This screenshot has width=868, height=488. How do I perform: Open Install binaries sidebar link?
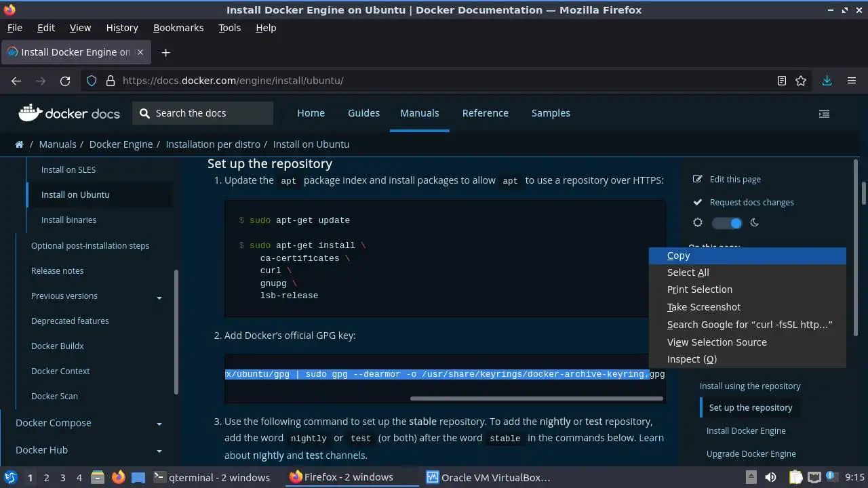tap(68, 220)
